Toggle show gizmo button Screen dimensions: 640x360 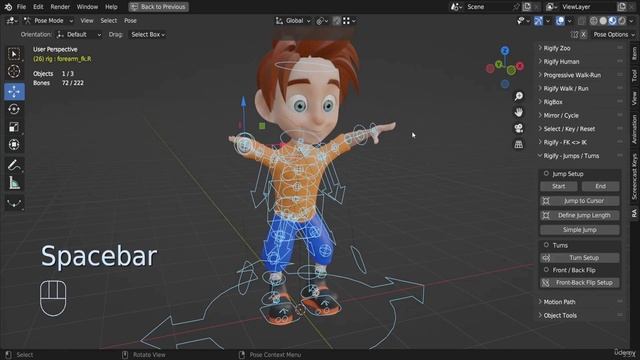pos(538,21)
